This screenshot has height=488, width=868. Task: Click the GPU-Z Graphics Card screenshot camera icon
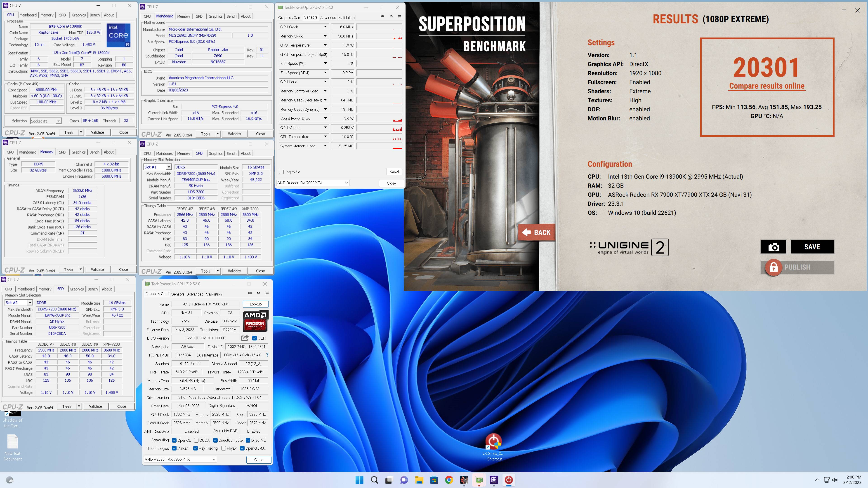click(250, 293)
